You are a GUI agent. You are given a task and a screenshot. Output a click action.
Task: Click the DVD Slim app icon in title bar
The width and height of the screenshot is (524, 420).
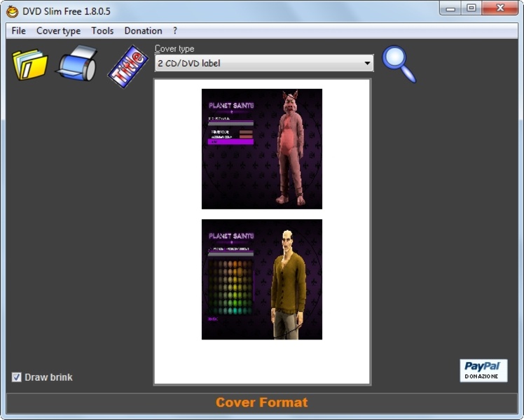(13, 11)
